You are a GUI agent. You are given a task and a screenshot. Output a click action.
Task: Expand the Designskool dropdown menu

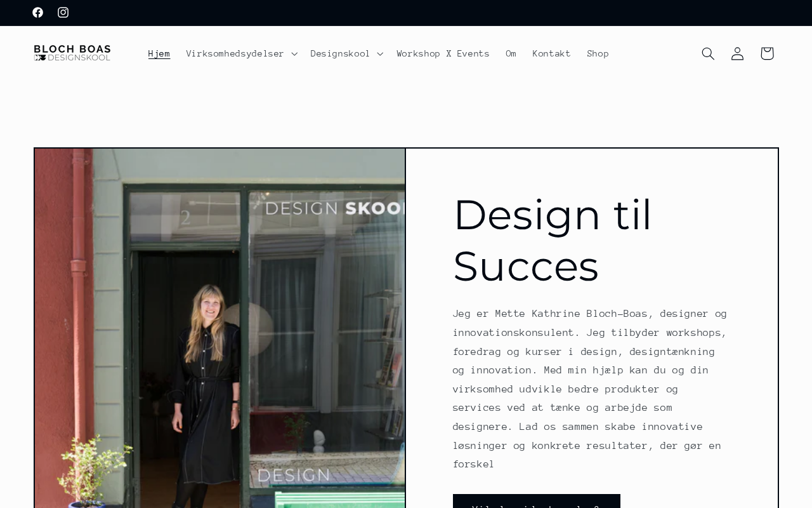[346, 53]
